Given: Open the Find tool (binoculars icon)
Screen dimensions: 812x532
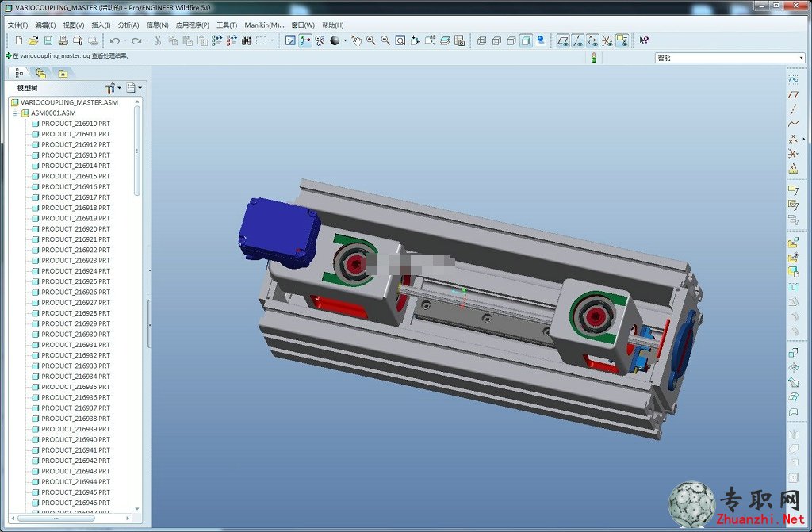Looking at the screenshot, I should pyautogui.click(x=247, y=40).
